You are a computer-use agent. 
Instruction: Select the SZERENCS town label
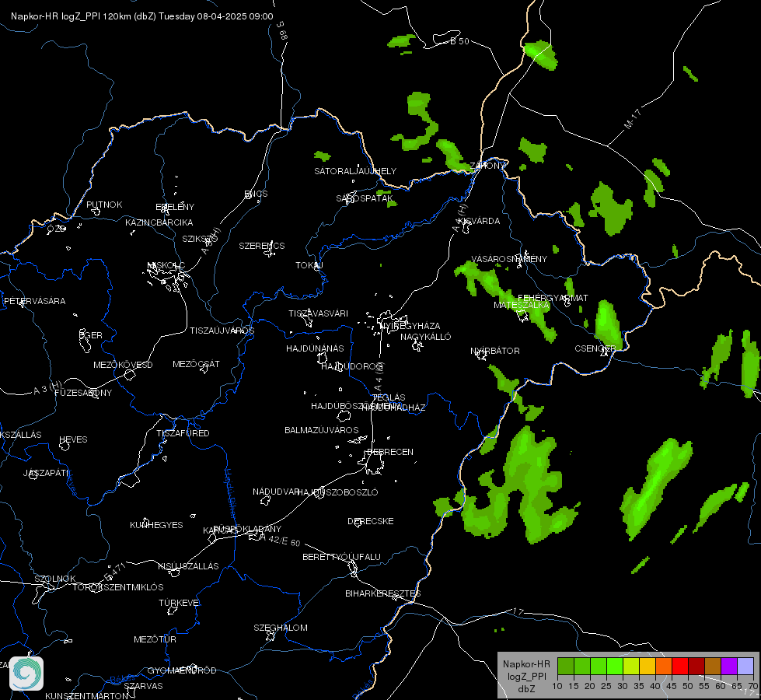coord(262,246)
